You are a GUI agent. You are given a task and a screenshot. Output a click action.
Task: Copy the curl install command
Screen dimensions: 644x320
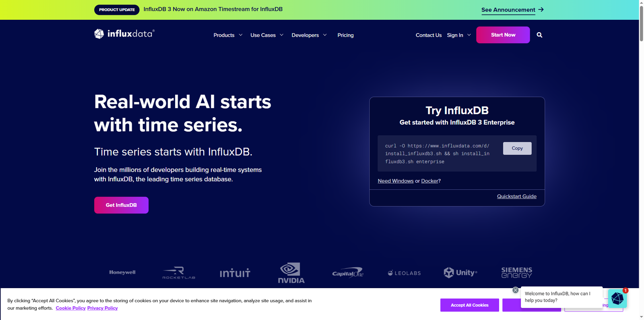tap(517, 148)
